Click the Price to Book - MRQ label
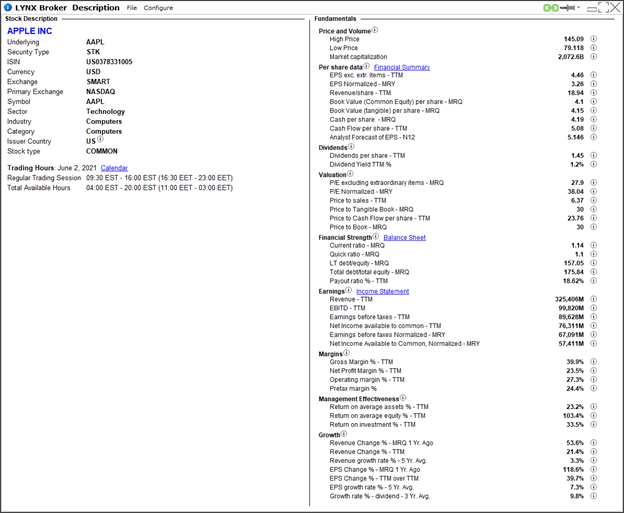The image size is (624, 513). [x=358, y=227]
